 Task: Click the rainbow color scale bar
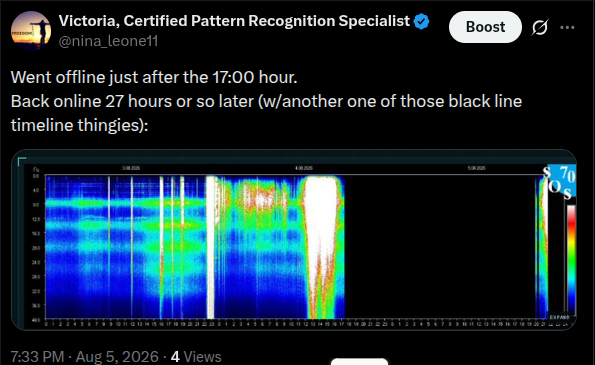(x=571, y=258)
